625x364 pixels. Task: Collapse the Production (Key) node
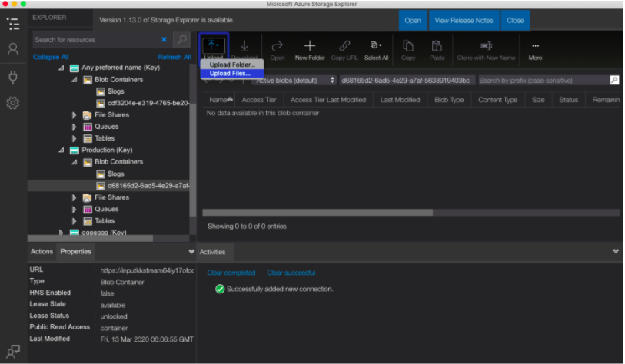61,151
